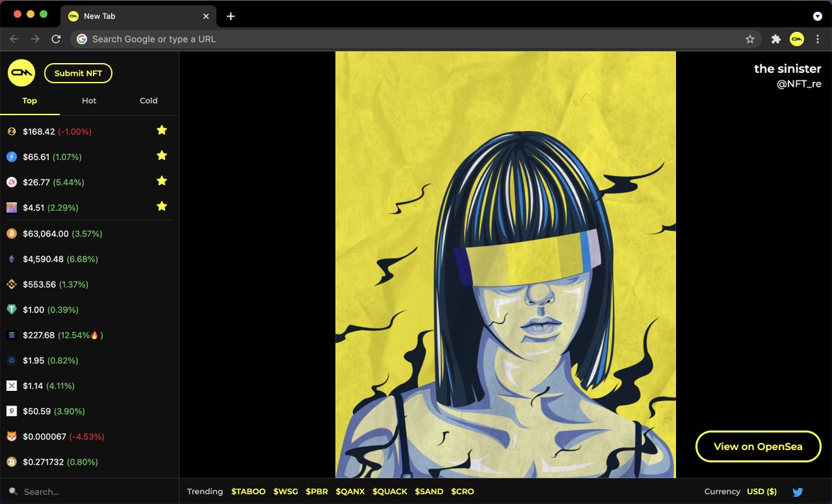The width and height of the screenshot is (832, 504).
Task: Click the Dogecoin icon beside $0.271732
Action: coord(11,462)
